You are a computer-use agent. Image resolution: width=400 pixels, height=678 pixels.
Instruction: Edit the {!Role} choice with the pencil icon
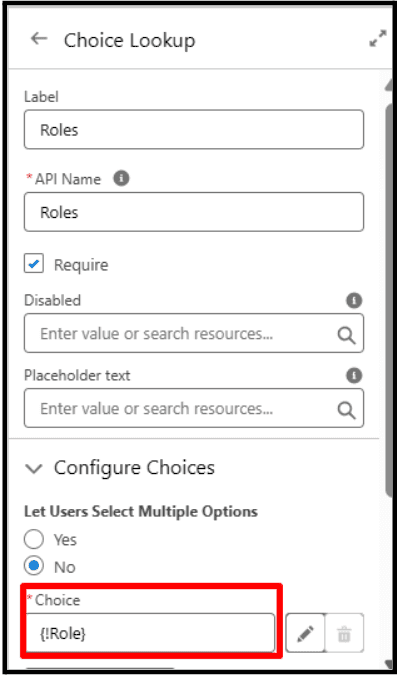click(305, 633)
